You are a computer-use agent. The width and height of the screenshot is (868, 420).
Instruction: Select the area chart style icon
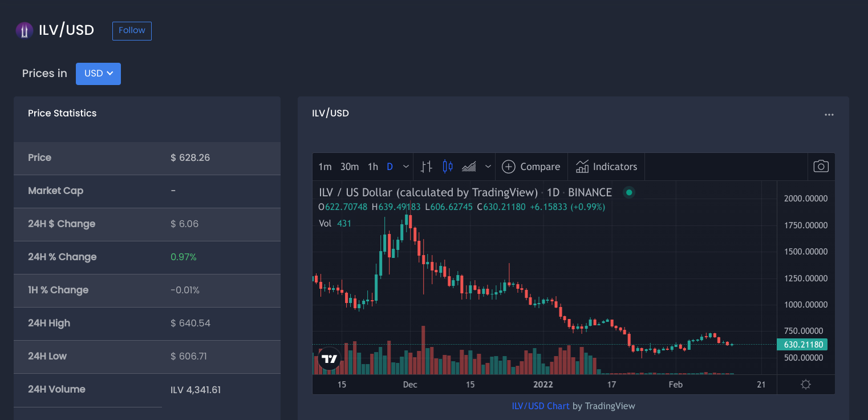point(469,167)
